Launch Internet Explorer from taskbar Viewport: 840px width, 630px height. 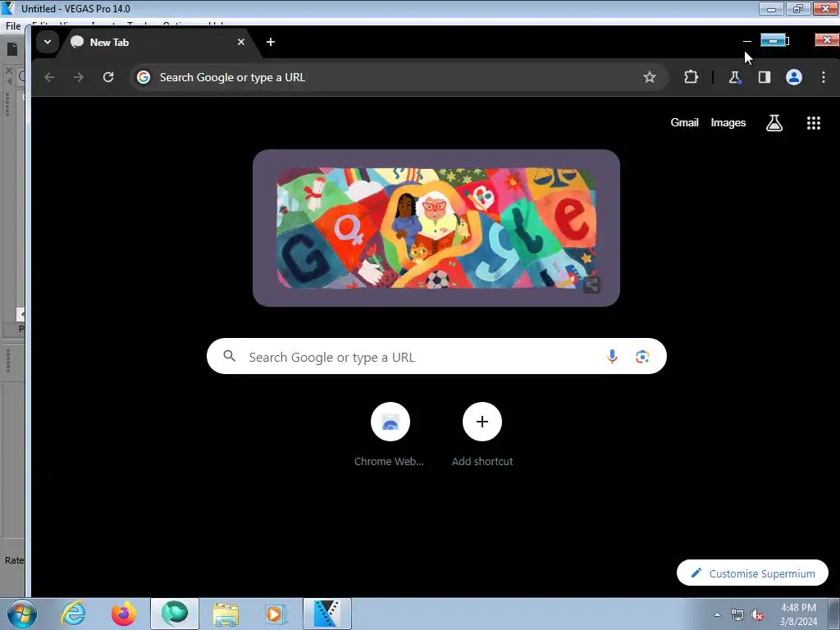coord(73,614)
